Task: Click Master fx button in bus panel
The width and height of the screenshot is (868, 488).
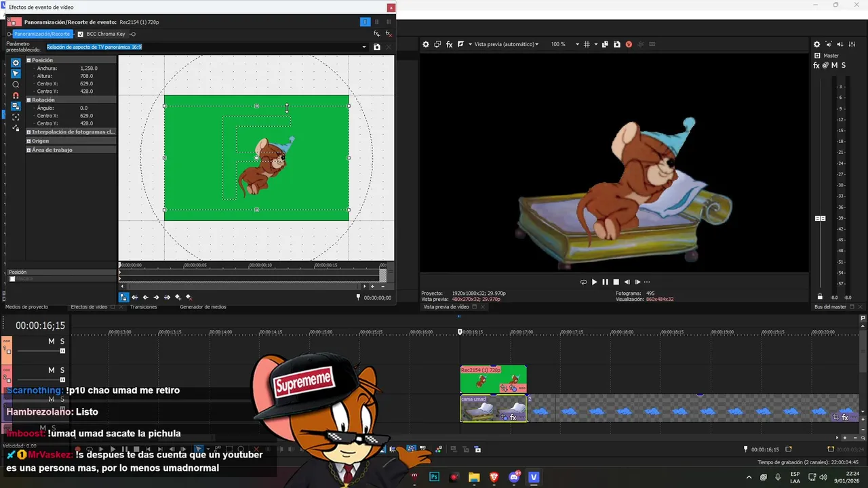Action: tap(816, 65)
